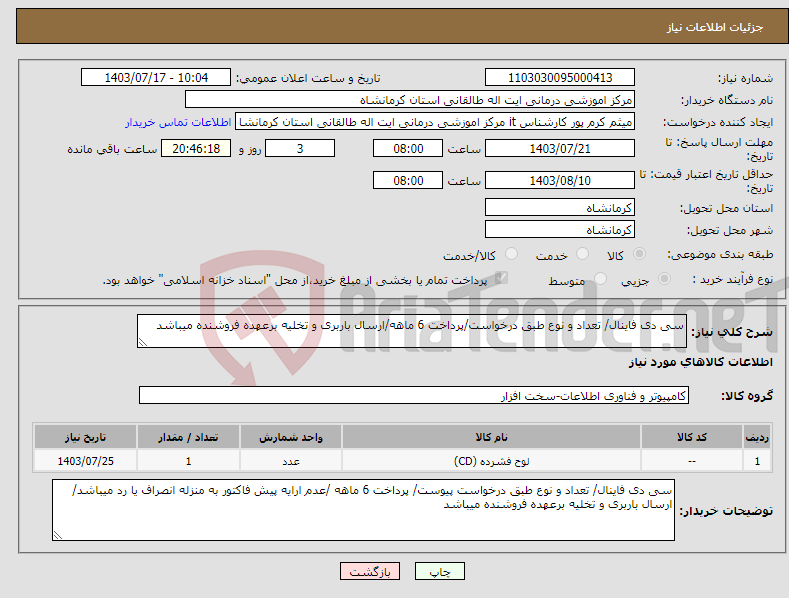
Task: Select the جزیی purchase type radio
Action: (x=664, y=279)
